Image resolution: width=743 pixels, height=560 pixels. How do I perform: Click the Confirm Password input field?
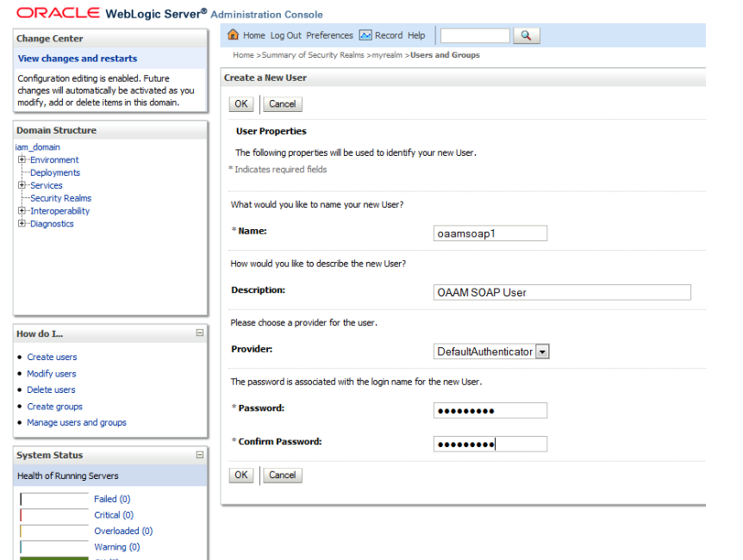tap(490, 444)
